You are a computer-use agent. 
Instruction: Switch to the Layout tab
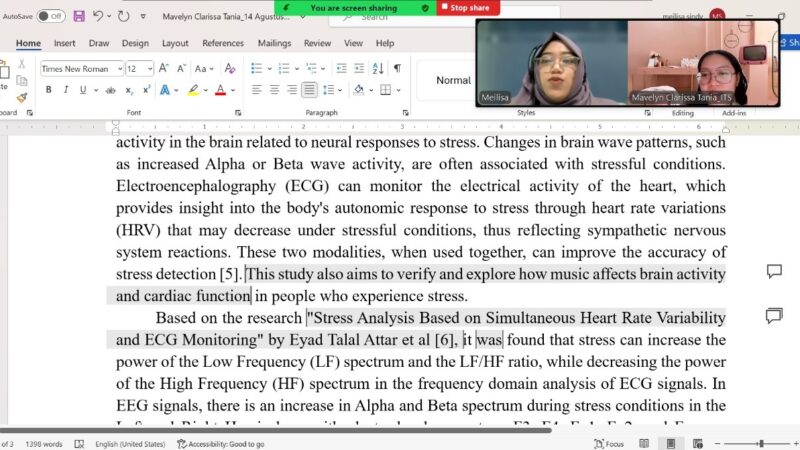tap(175, 43)
